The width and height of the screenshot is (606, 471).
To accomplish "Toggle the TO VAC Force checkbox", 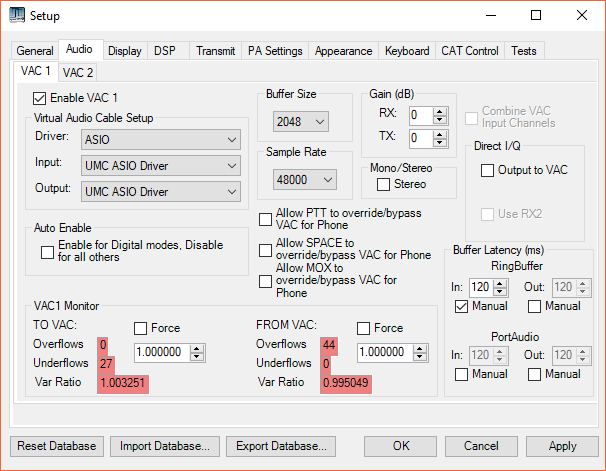I will pos(142,328).
